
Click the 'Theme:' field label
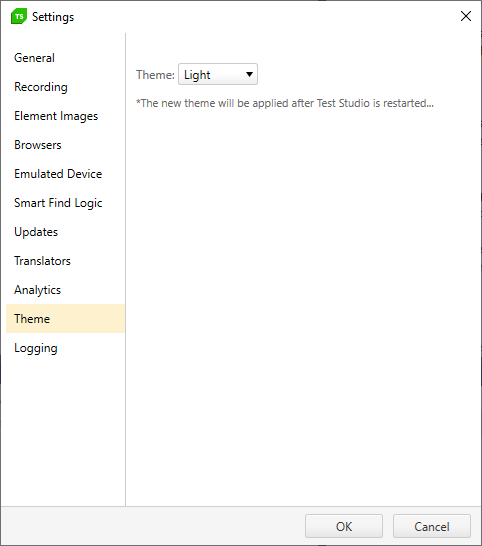coord(155,75)
